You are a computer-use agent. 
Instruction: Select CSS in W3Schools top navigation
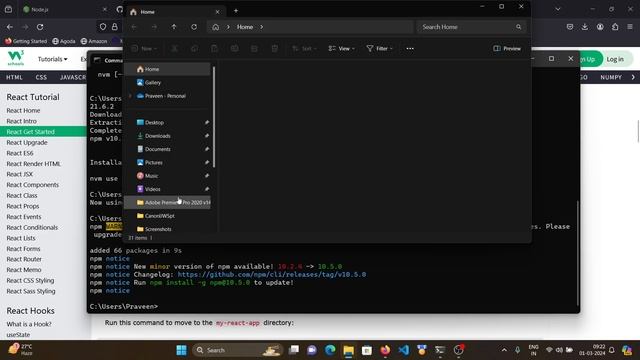pos(41,77)
